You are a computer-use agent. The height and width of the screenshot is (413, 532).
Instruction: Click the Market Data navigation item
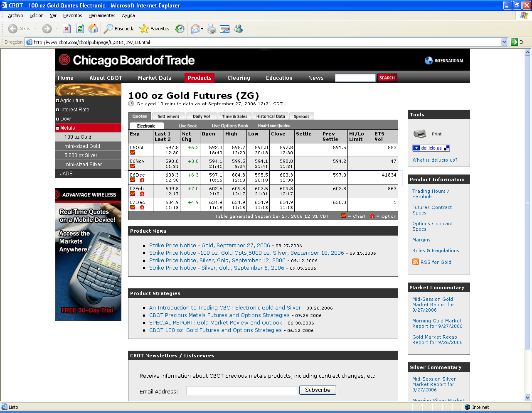[155, 78]
